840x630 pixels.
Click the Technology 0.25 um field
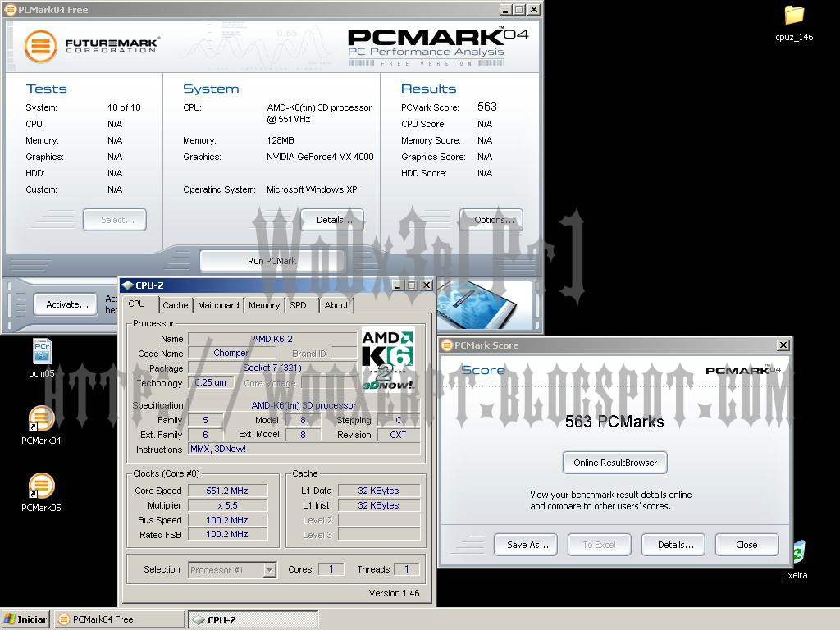pyautogui.click(x=211, y=382)
